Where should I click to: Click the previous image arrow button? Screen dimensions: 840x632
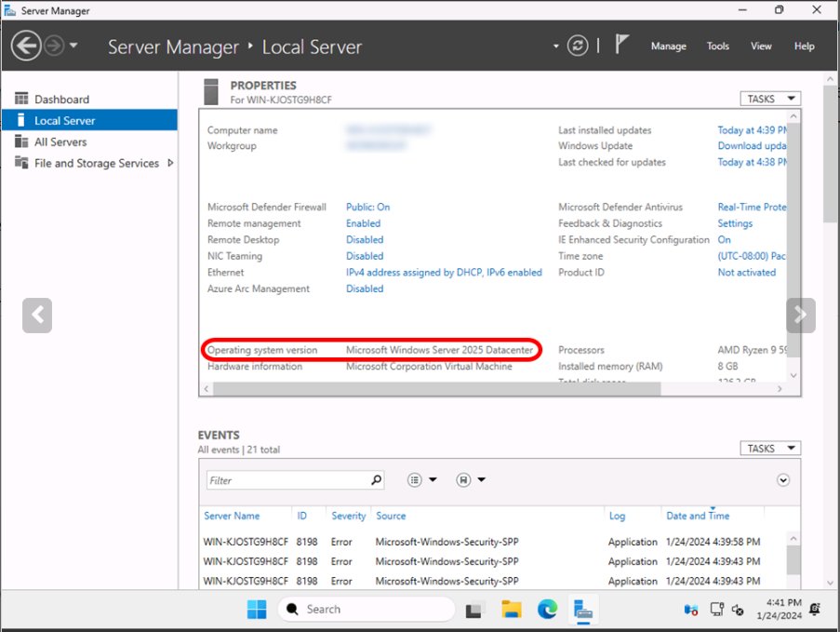click(x=37, y=316)
